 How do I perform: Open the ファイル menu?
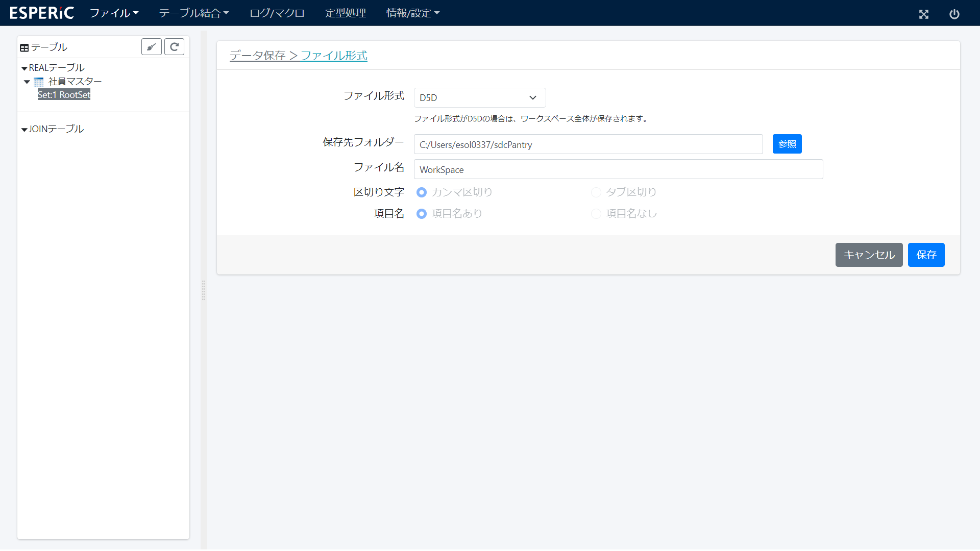114,13
